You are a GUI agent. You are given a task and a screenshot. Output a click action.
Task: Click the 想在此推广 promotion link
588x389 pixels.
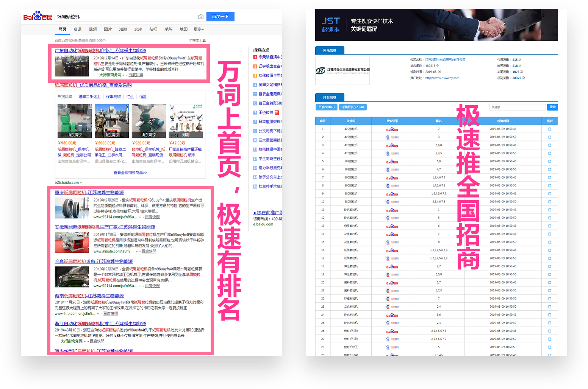[267, 213]
